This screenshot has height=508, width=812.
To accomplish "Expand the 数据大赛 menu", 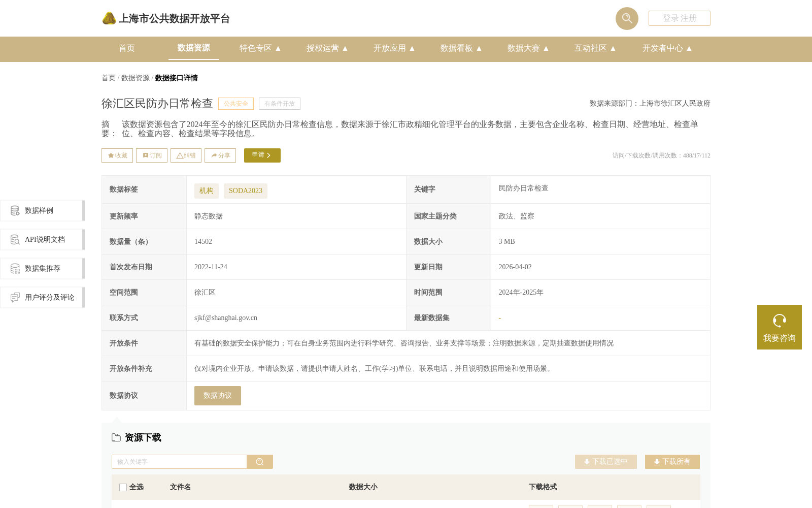I will click(x=528, y=48).
